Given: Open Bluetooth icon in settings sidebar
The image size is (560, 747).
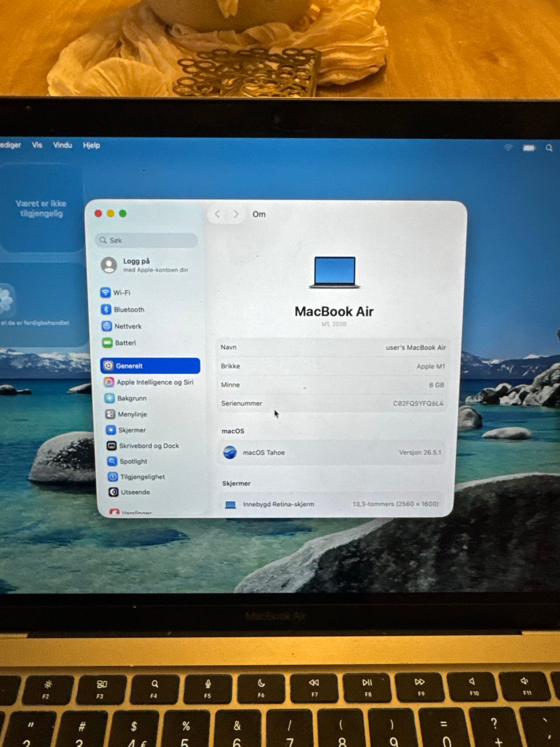Looking at the screenshot, I should 106,309.
